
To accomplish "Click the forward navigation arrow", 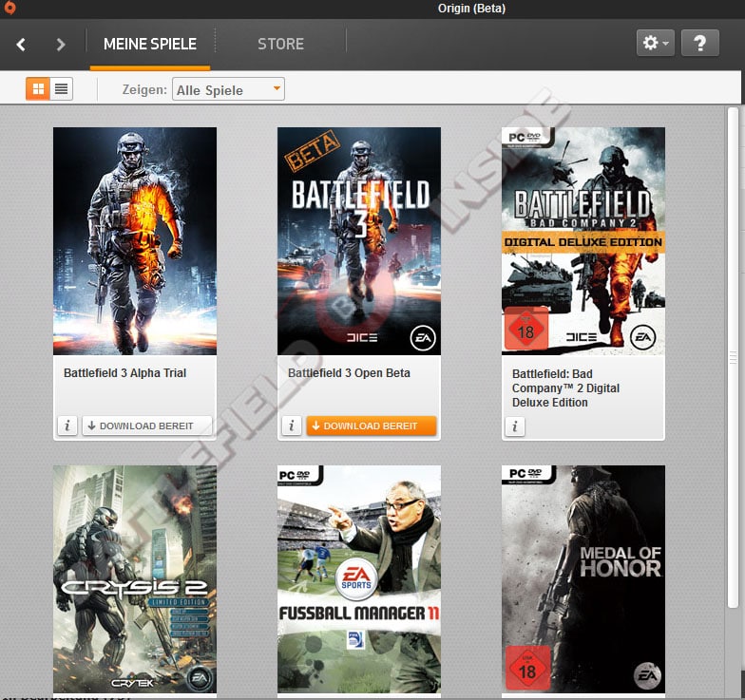I will pos(61,44).
